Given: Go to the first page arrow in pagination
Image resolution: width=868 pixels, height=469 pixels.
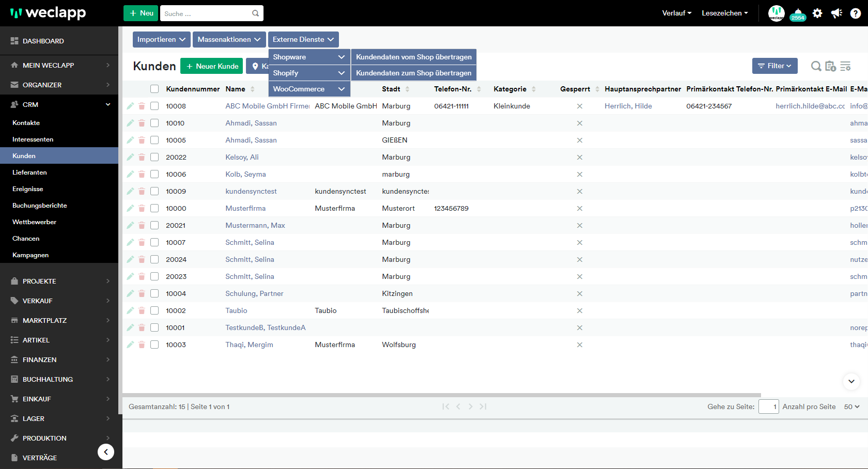Looking at the screenshot, I should click(445, 407).
